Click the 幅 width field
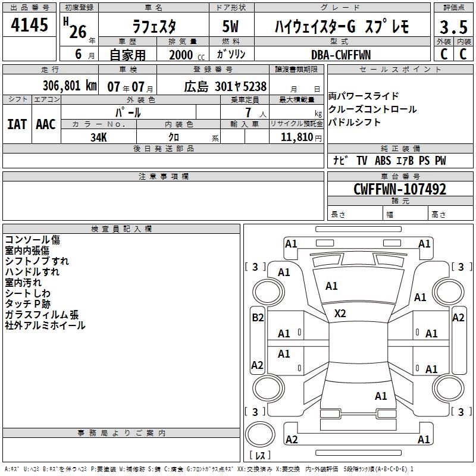The width and height of the screenshot is (476, 476). [405, 213]
